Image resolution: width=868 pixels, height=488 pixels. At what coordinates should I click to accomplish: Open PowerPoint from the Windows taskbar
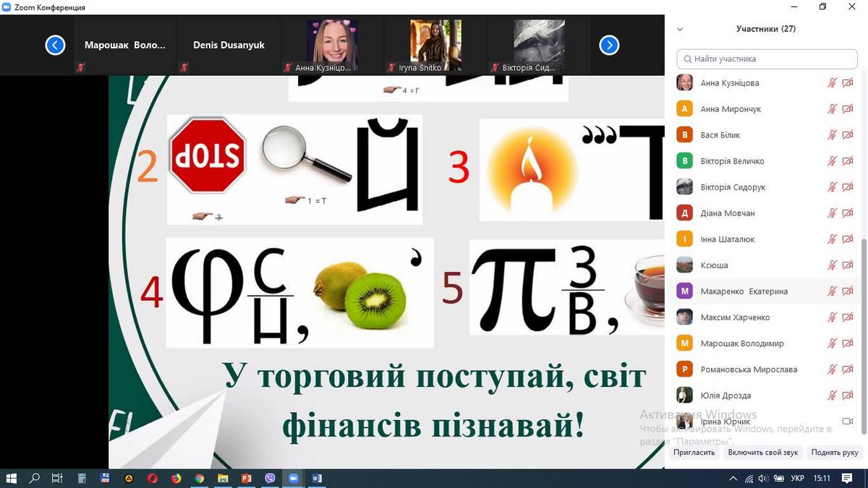point(246,478)
